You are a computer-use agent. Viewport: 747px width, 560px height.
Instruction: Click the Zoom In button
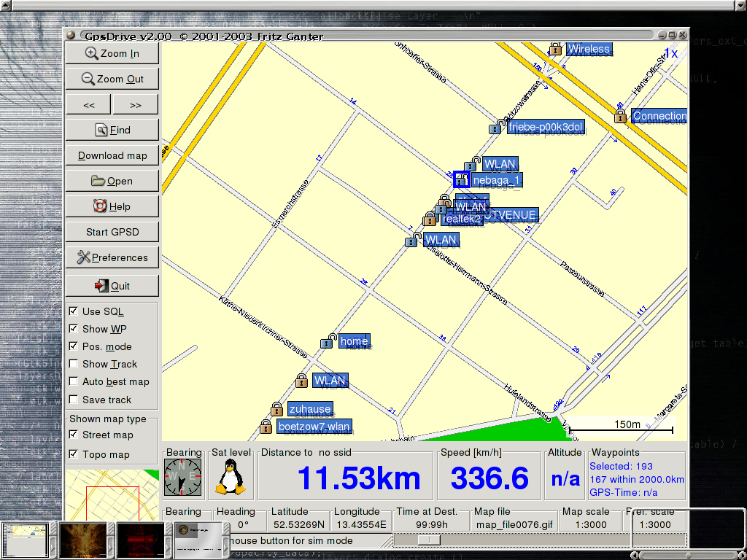(x=112, y=53)
